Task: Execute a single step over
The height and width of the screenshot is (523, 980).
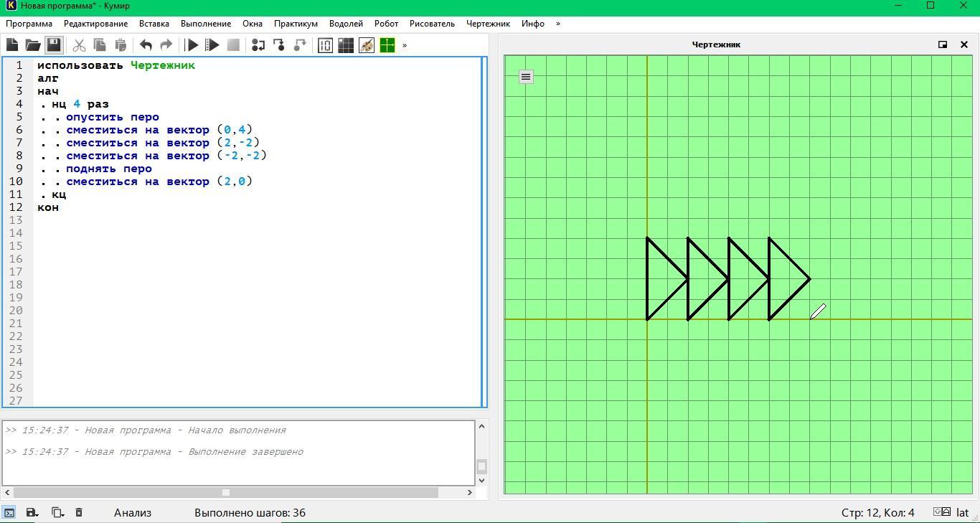Action: [x=258, y=45]
